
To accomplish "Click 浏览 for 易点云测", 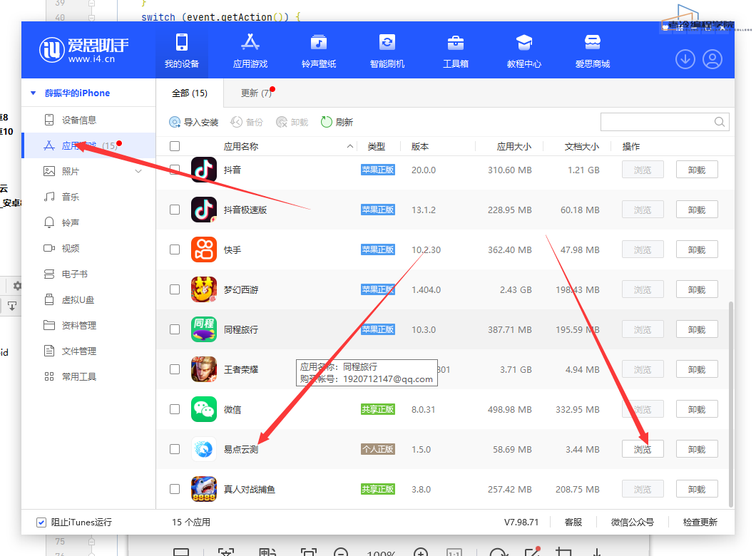I will point(643,449).
